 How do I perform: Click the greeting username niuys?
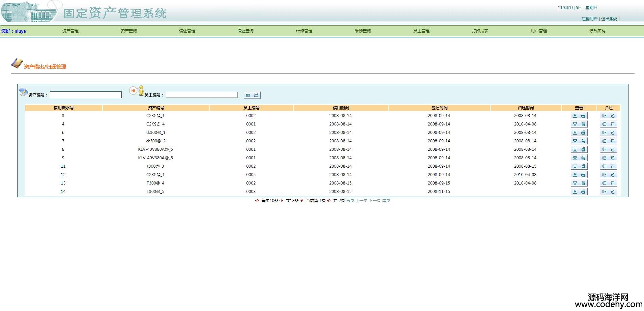[x=20, y=31]
